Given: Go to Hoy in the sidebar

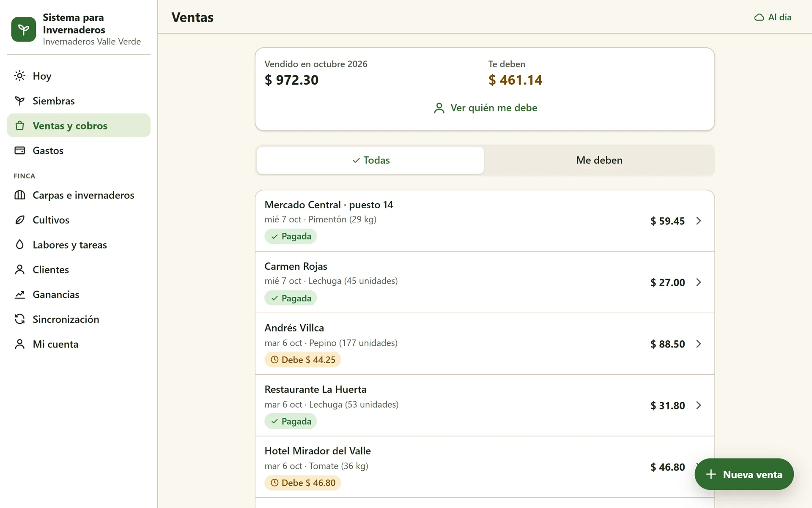Looking at the screenshot, I should 79,76.
